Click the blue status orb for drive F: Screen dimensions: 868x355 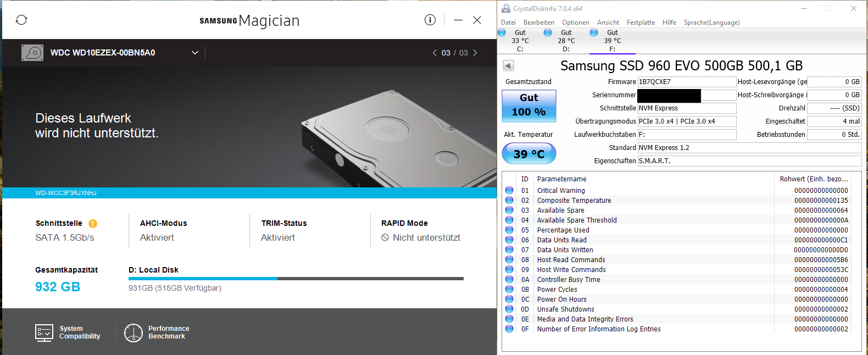594,32
